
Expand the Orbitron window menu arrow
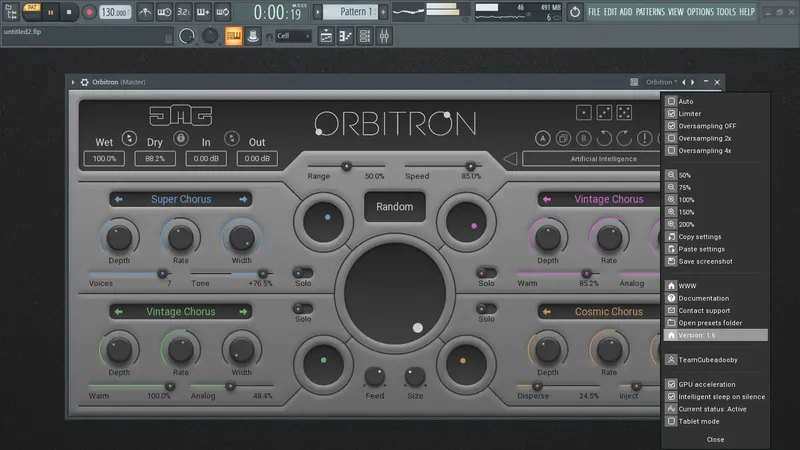pyautogui.click(x=73, y=82)
